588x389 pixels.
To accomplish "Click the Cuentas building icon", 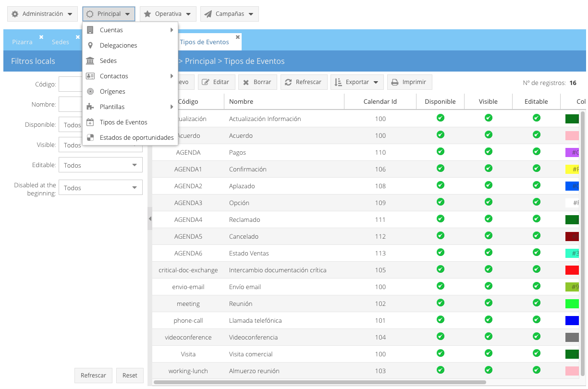I will click(90, 30).
